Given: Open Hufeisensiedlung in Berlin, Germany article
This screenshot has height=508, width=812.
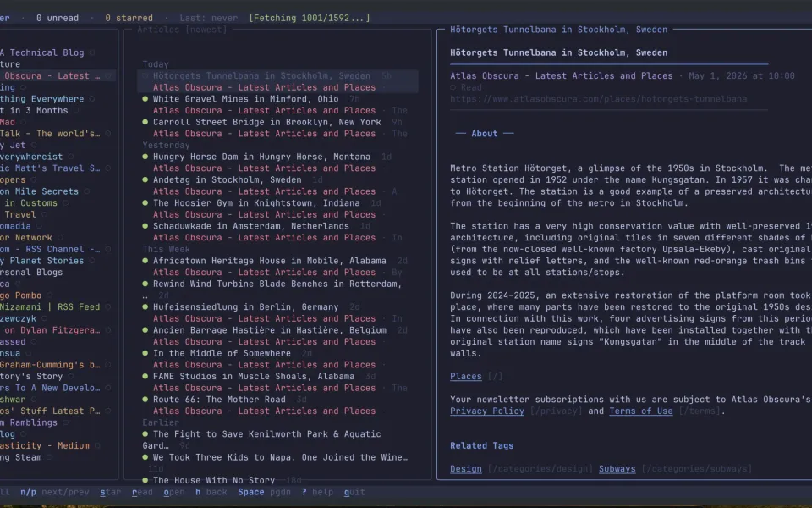Looking at the screenshot, I should pyautogui.click(x=245, y=306).
